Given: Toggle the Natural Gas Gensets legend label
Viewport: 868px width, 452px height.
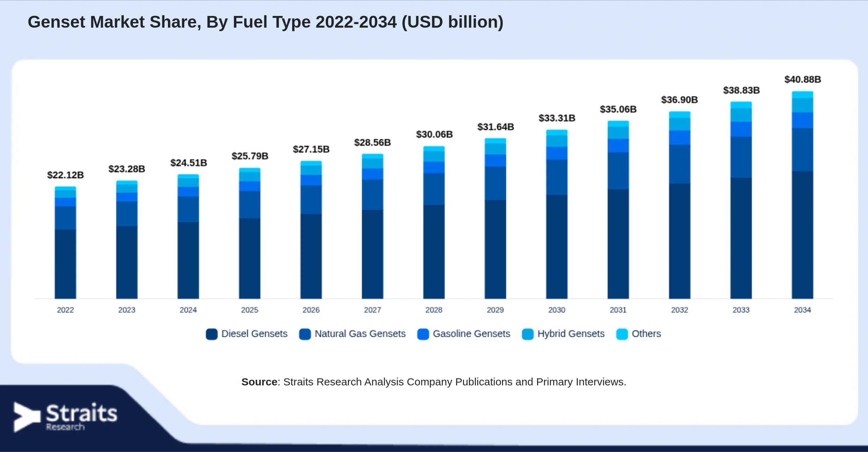Looking at the screenshot, I should (360, 334).
